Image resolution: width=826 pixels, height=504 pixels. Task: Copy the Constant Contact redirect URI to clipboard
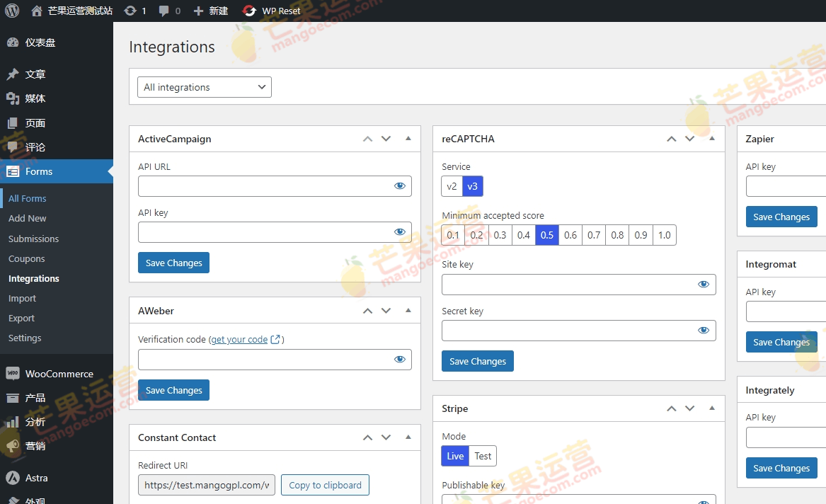(325, 485)
